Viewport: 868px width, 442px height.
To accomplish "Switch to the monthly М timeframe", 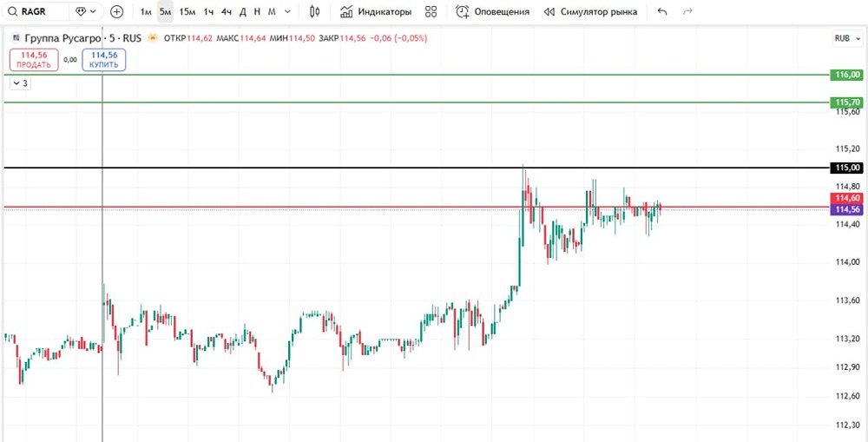I will pos(271,11).
